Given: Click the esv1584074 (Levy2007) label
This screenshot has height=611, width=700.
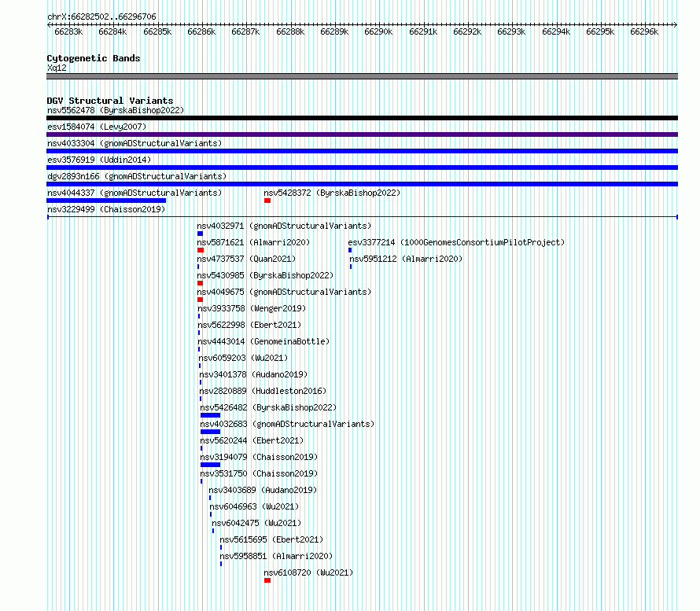Looking at the screenshot, I should [x=97, y=127].
